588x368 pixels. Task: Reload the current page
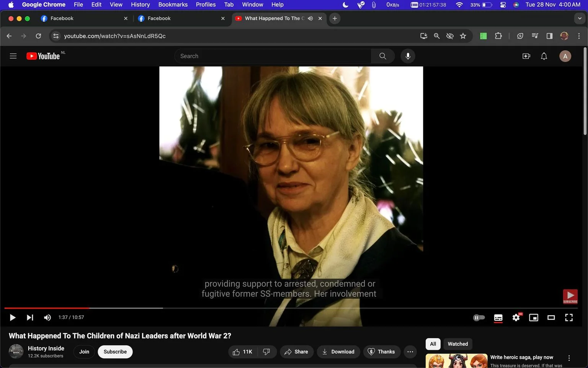[x=38, y=36]
